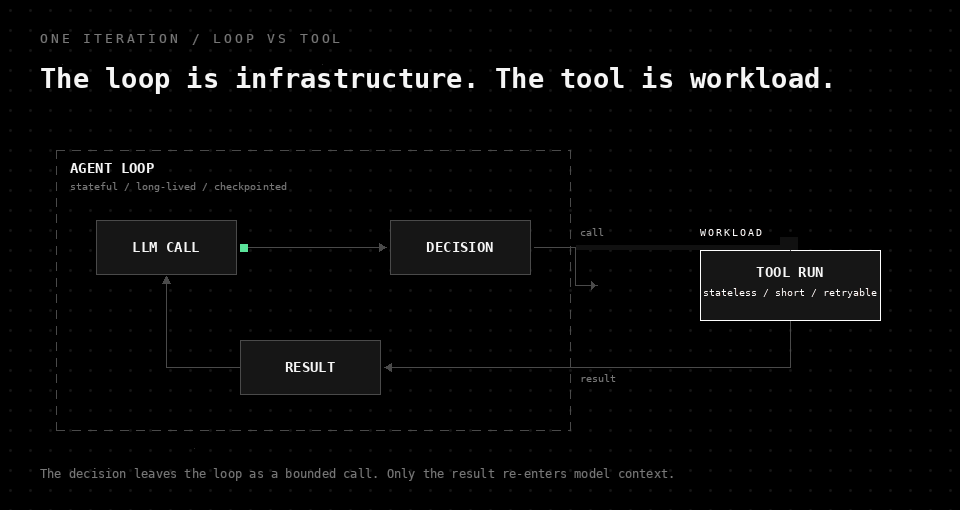Select the LLM CALL box
The width and height of the screenshot is (960, 510).
167,247
